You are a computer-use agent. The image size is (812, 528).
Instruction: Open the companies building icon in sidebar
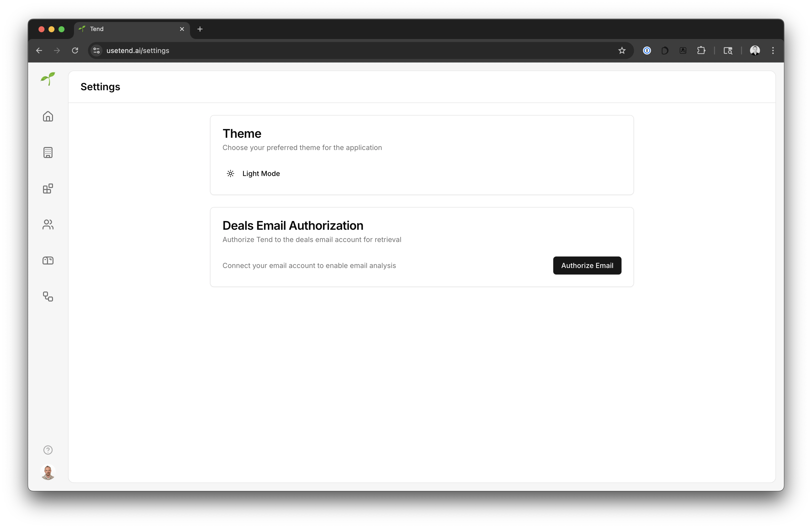[48, 152]
